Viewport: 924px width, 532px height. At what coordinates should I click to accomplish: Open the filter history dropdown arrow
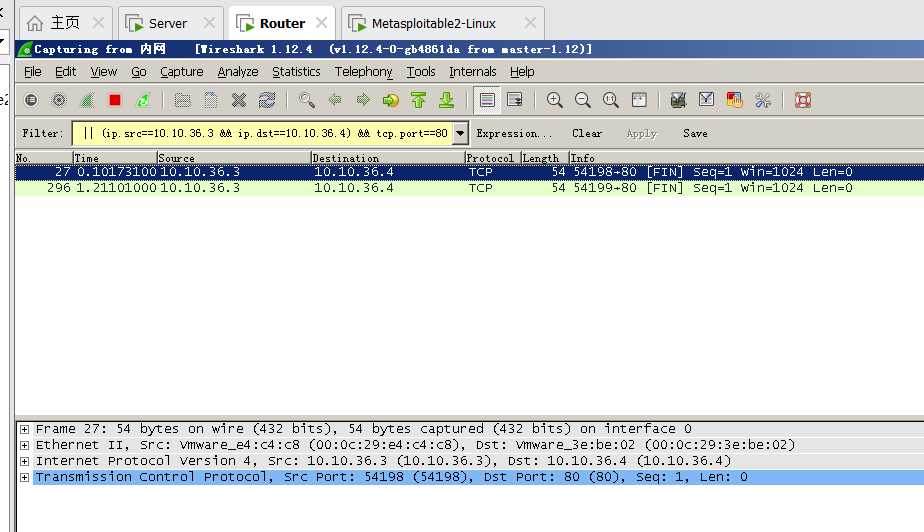coord(460,133)
